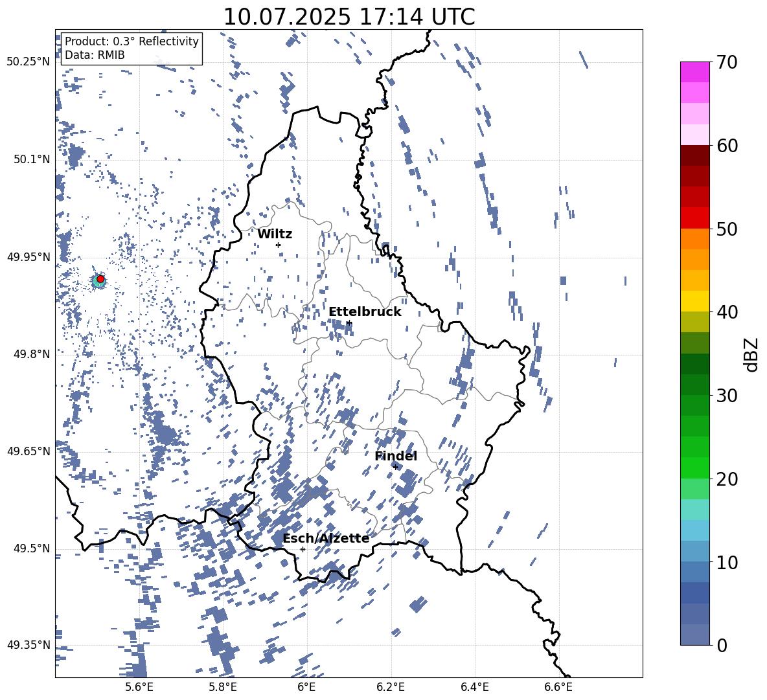Image resolution: width=767 pixels, height=700 pixels.
Task: Click the Ettelbruck station label
Action: pos(365,312)
